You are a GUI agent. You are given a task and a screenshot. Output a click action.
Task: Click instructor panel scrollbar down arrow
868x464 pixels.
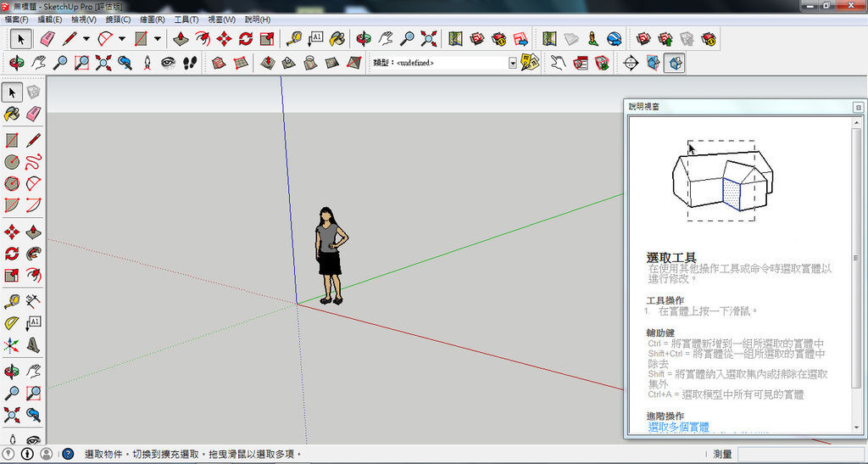(x=857, y=428)
